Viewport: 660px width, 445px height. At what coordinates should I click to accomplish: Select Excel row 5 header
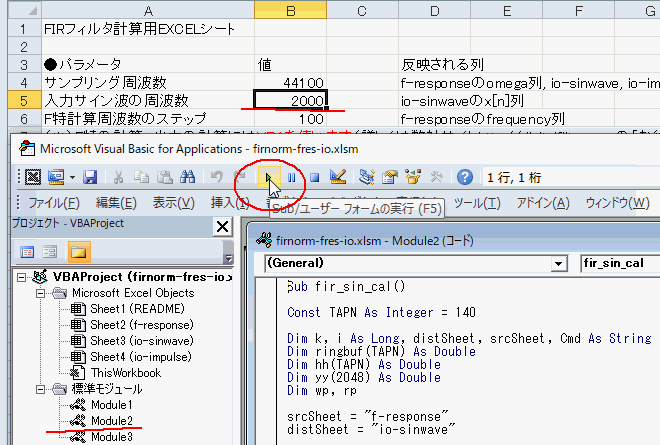(24, 101)
